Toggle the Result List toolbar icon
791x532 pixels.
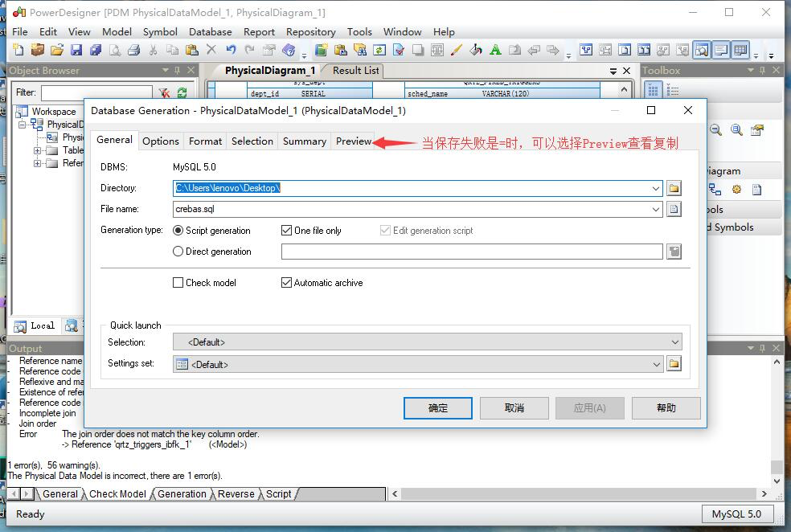[740, 50]
